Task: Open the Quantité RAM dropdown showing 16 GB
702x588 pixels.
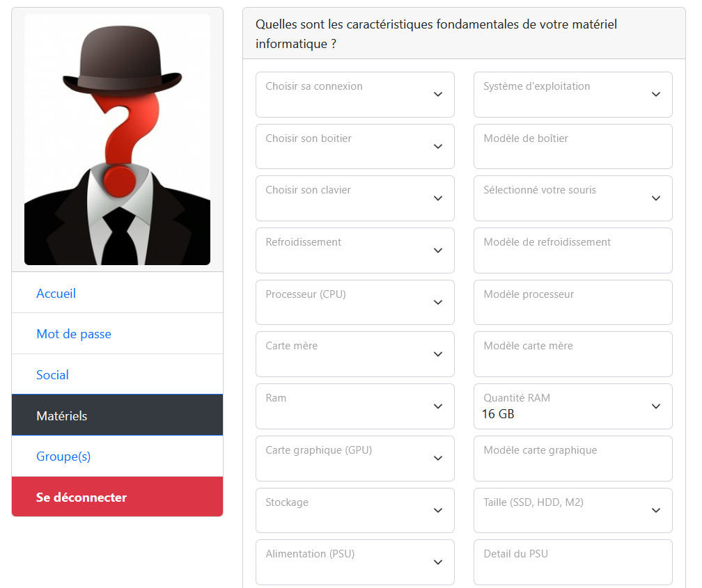Action: [572, 406]
